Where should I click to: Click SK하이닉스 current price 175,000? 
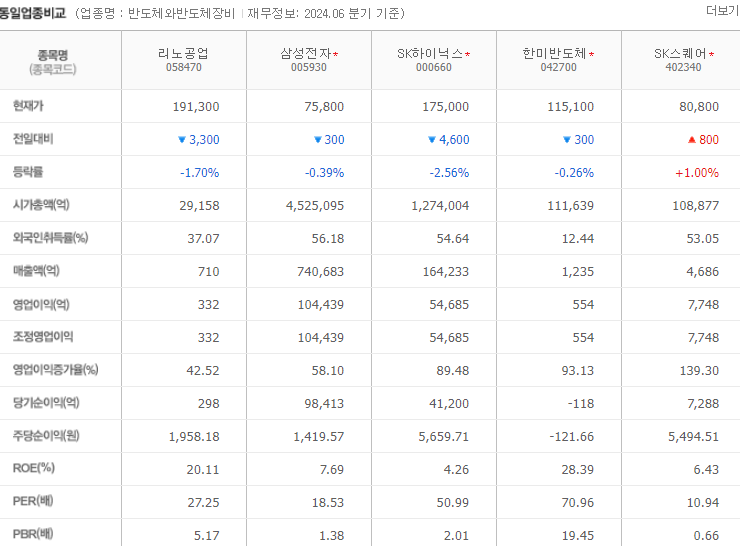pyautogui.click(x=446, y=107)
